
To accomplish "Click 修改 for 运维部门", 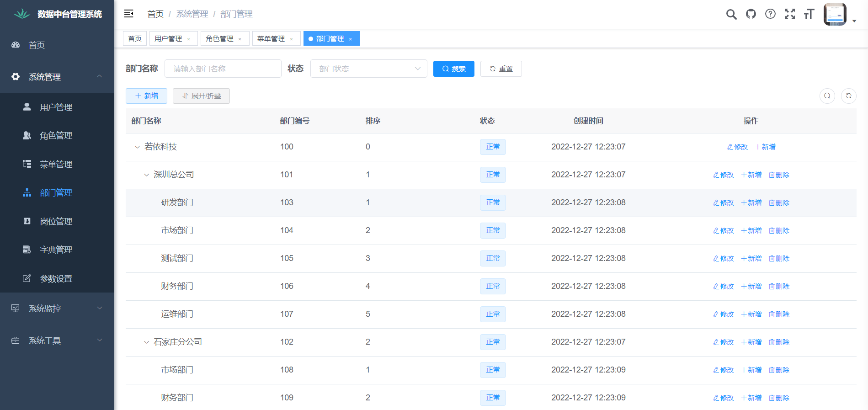I will click(x=724, y=314).
